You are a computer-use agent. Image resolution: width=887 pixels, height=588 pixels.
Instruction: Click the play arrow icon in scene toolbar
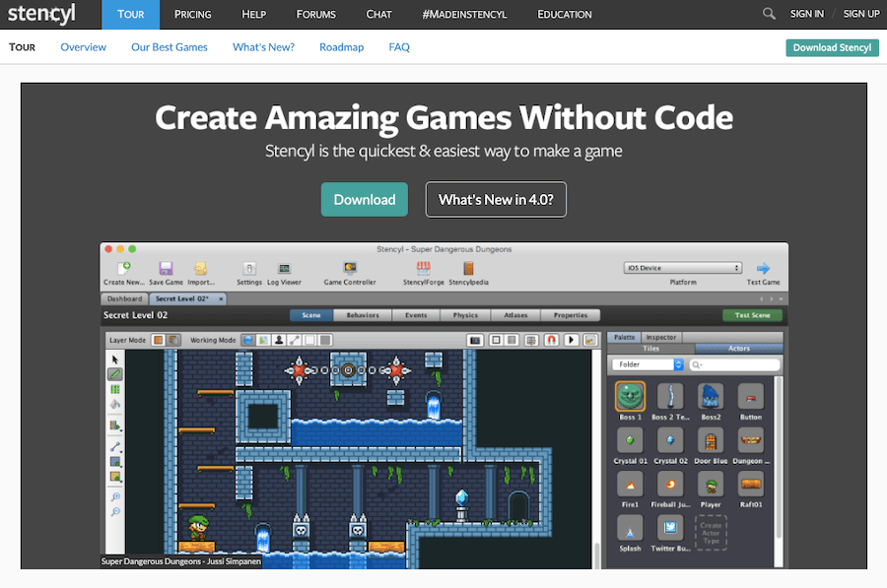(571, 340)
